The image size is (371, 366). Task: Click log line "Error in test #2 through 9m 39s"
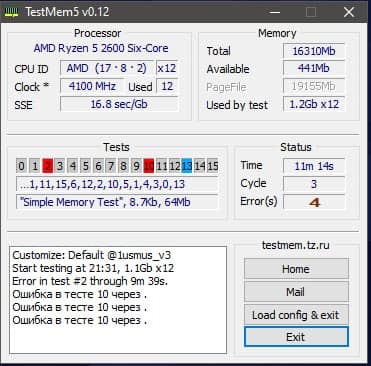[x=90, y=281]
